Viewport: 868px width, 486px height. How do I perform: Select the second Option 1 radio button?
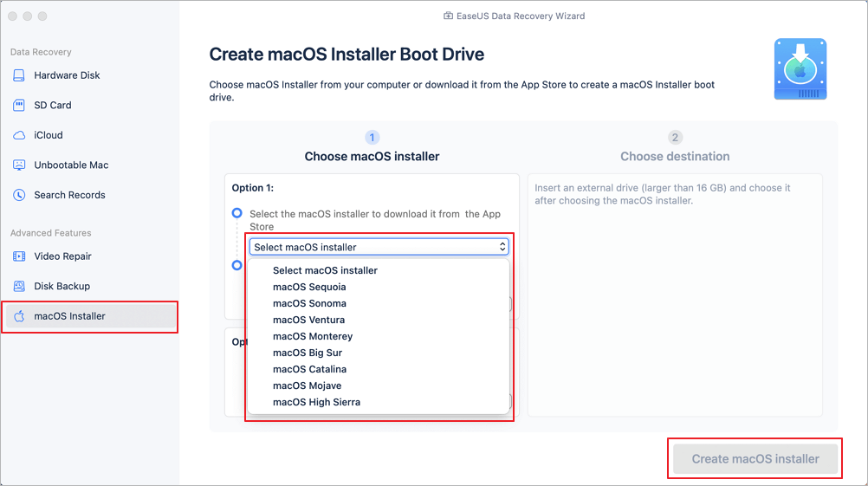point(236,265)
